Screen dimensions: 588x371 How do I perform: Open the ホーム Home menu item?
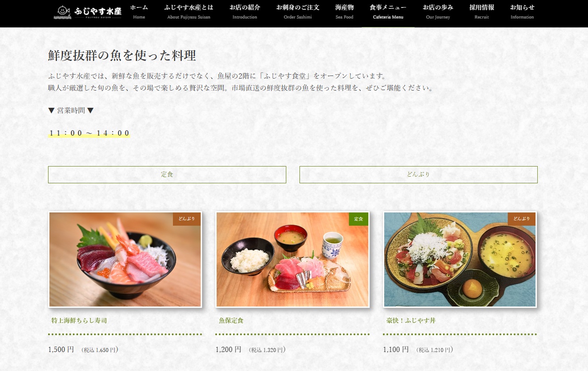click(x=139, y=12)
